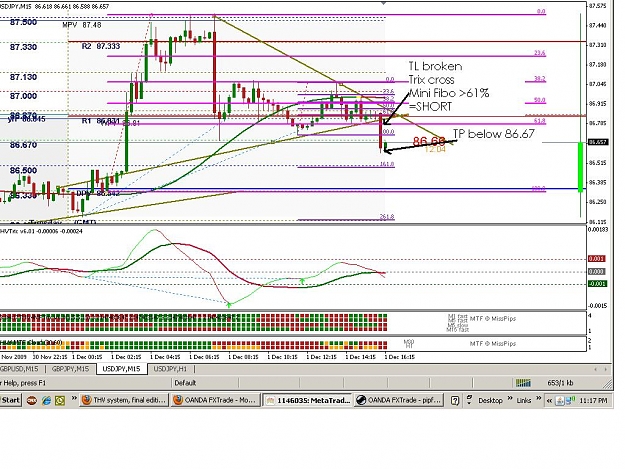Open the orange quick launch icon next to Start
Screen dimensions: 625x469
32,400
